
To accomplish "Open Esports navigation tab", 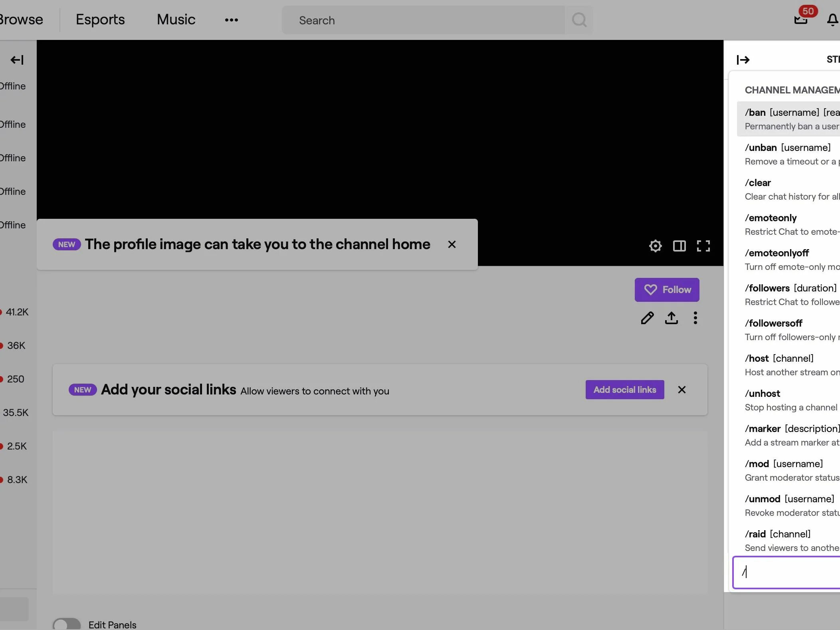I will click(100, 20).
